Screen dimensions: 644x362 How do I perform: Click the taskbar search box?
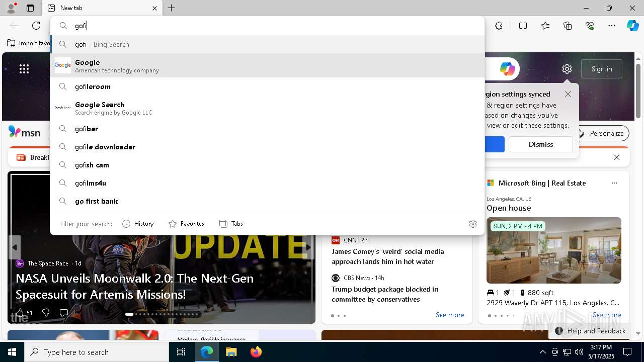click(97, 352)
